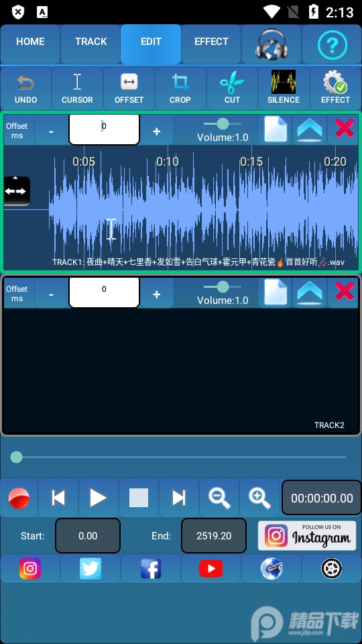This screenshot has height=644, width=362.
Task: Open help question mark icon
Action: pyautogui.click(x=332, y=44)
